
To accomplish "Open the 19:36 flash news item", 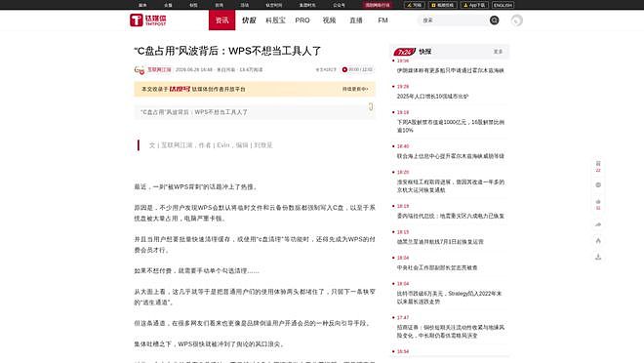I will click(450, 70).
